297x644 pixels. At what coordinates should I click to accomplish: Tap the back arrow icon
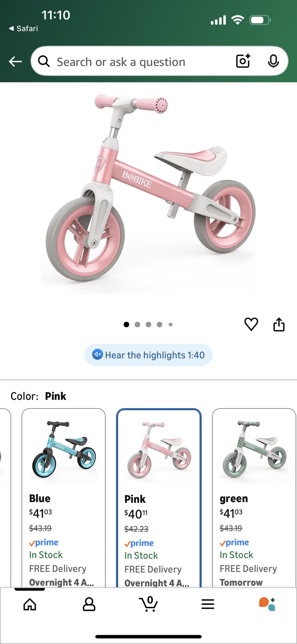pyautogui.click(x=15, y=62)
